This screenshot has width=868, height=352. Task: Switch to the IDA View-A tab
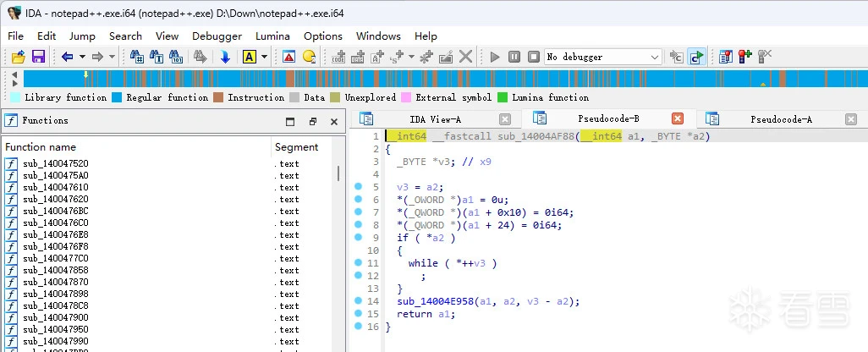[x=435, y=119]
